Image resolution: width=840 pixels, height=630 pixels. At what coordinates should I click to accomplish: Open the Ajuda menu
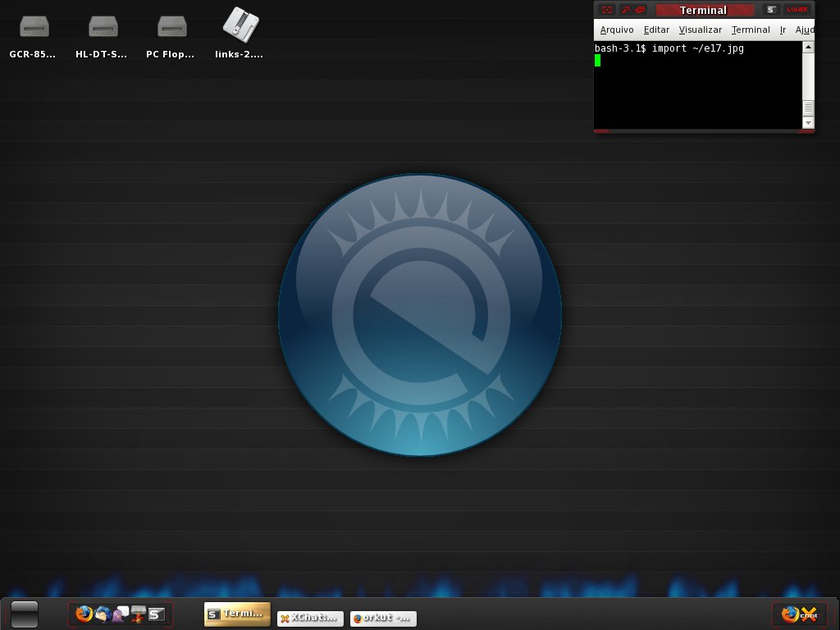point(804,30)
